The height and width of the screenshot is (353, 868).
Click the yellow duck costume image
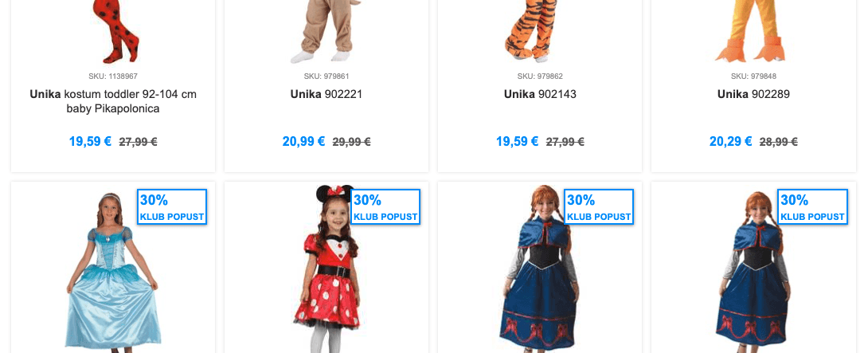752,32
